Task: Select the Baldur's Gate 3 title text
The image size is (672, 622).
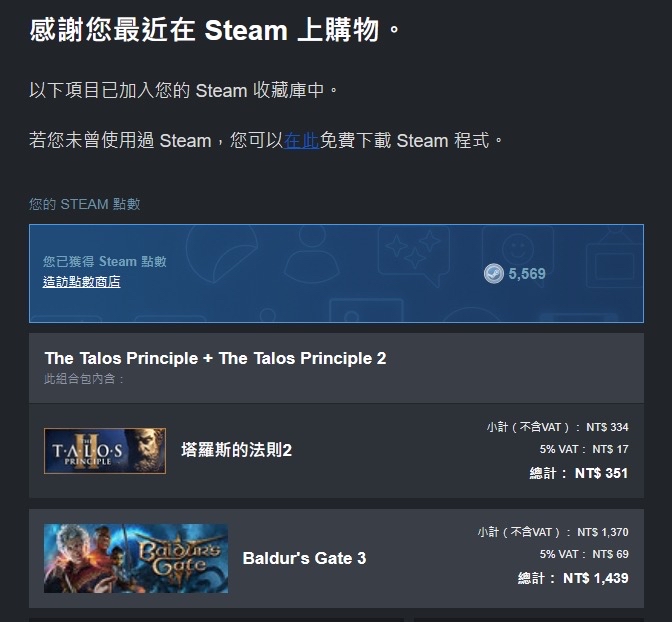Action: coord(304,558)
